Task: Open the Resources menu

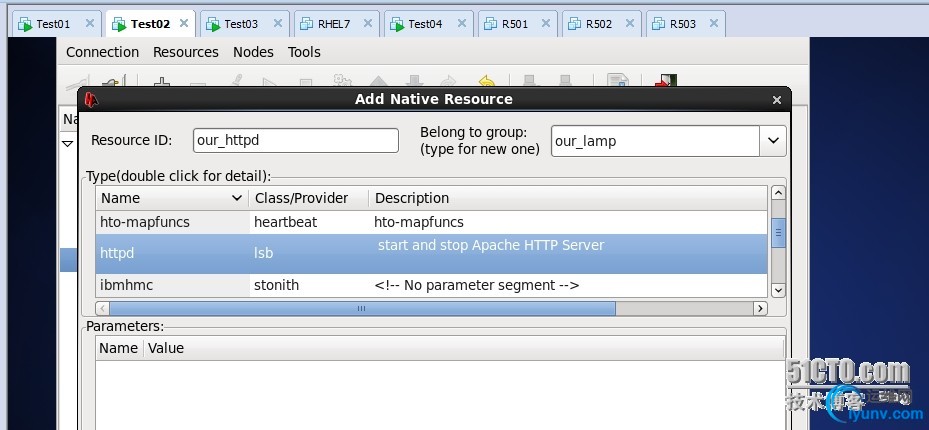Action: (186, 52)
